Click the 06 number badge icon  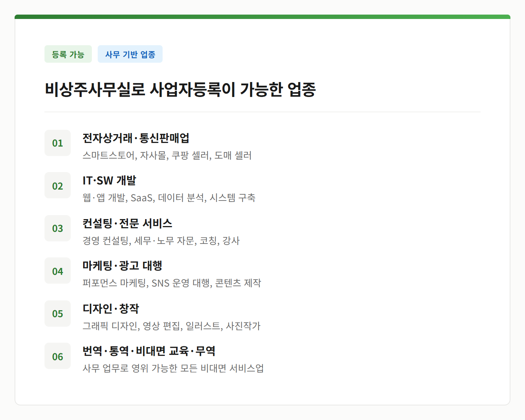(57, 356)
